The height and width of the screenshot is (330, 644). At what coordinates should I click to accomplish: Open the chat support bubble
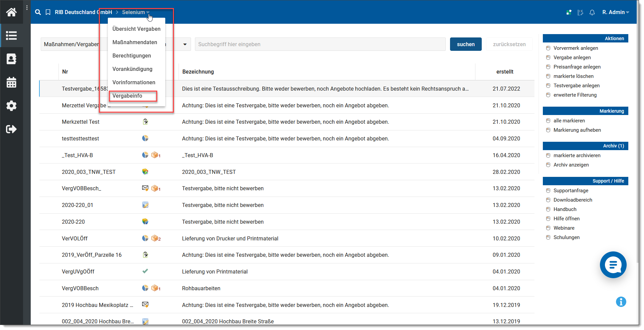pos(613,265)
